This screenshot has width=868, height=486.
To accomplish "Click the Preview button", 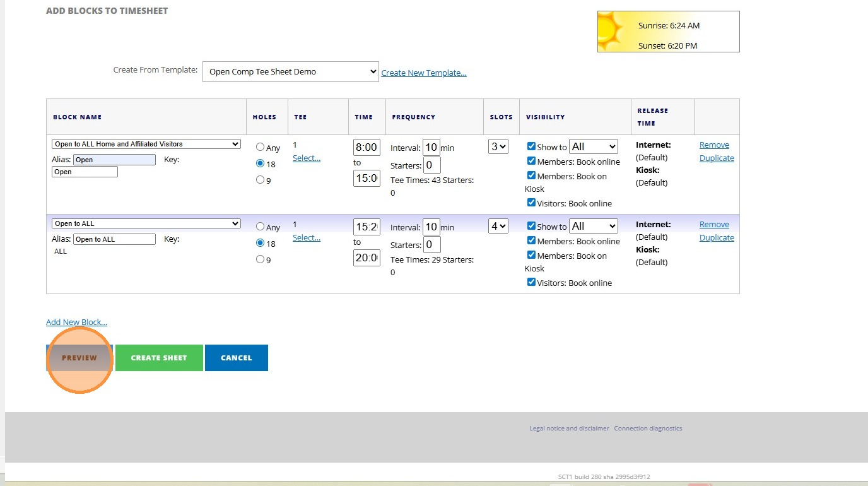I will click(79, 358).
